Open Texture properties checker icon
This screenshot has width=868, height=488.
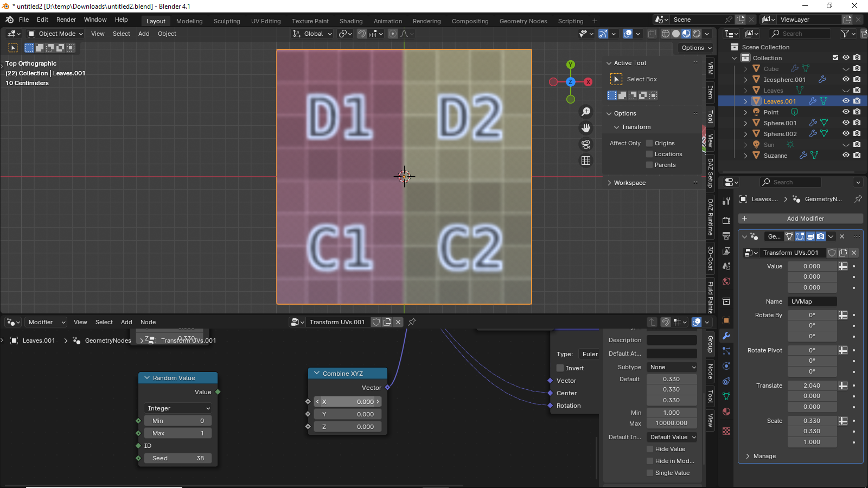pyautogui.click(x=726, y=431)
